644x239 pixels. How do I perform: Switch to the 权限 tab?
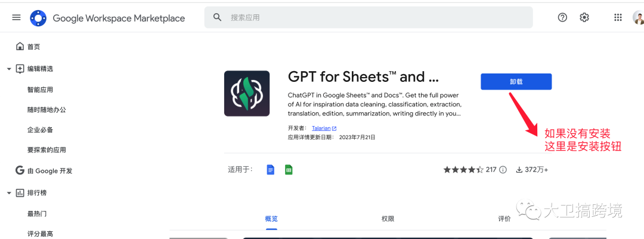pos(388,219)
